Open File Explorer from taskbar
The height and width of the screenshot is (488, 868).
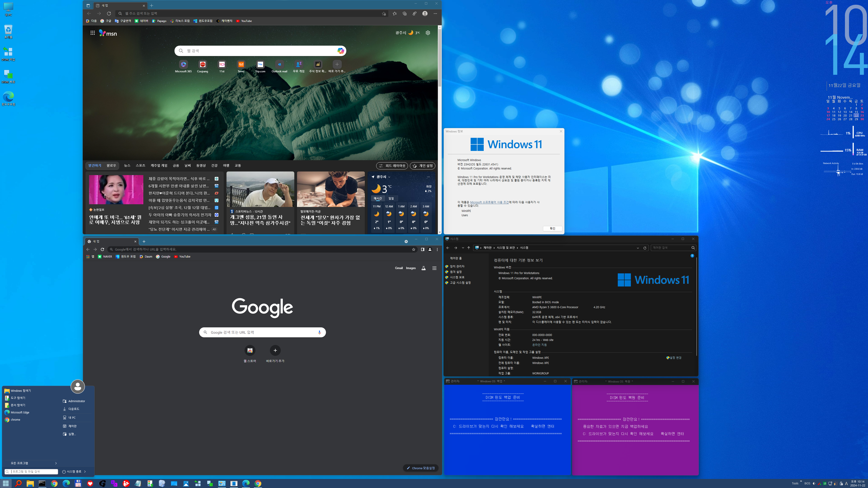(30, 483)
